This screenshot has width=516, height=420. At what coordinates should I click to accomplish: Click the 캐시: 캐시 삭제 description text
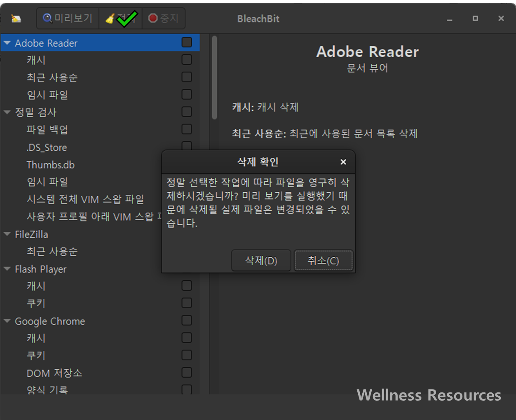coord(265,107)
